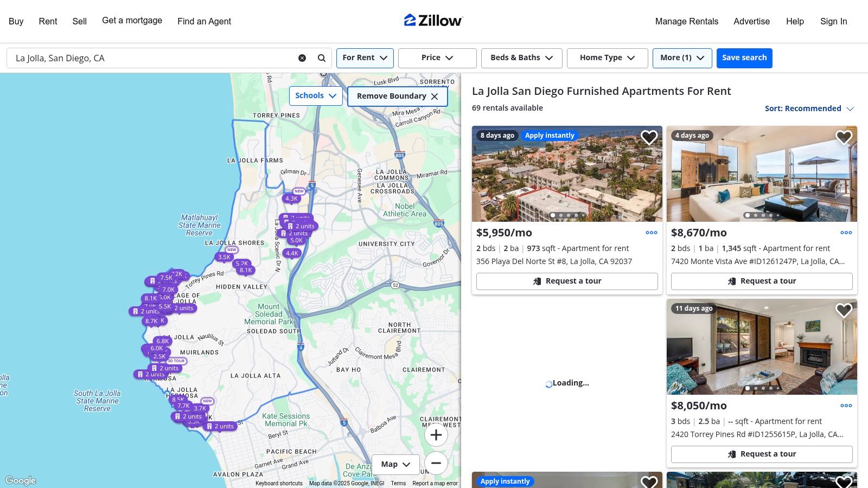Image resolution: width=868 pixels, height=488 pixels.
Task: Request a tour for 2420 Torrey Pines Rd
Action: coord(762,454)
